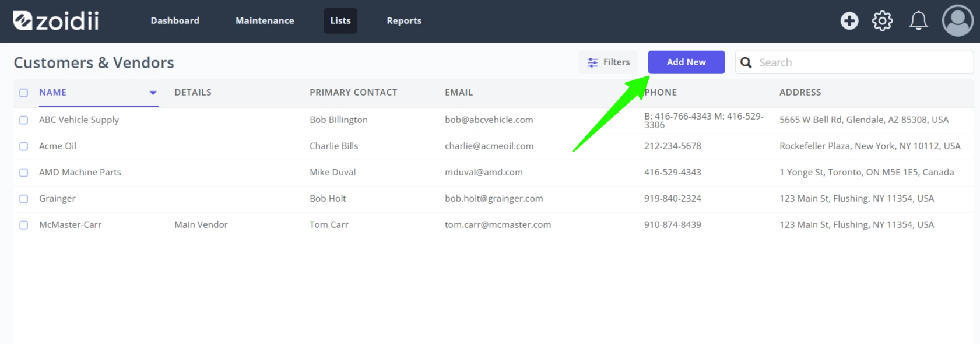Click the zoidii logo
Screen dimensions: 980x344
point(56,20)
